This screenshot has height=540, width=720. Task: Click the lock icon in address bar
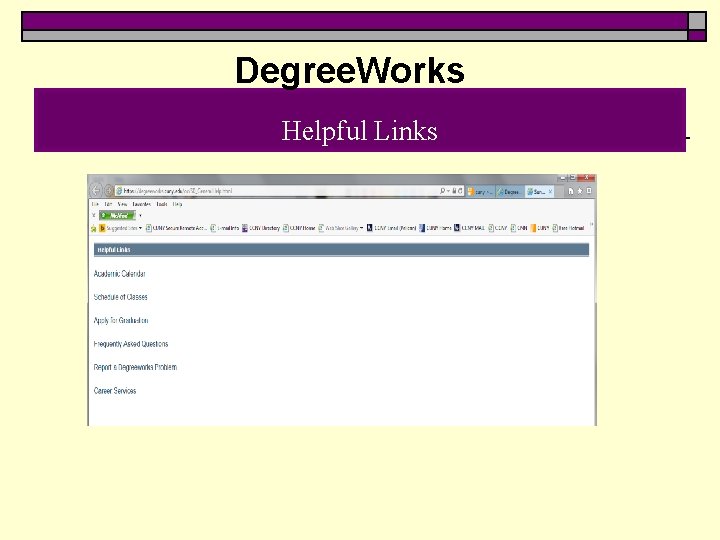click(454, 191)
